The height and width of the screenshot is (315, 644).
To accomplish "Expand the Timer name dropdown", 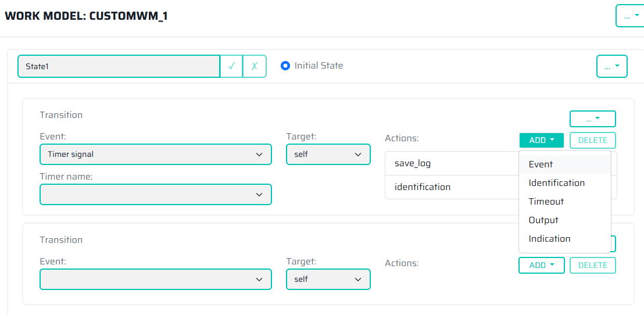I will [x=155, y=194].
